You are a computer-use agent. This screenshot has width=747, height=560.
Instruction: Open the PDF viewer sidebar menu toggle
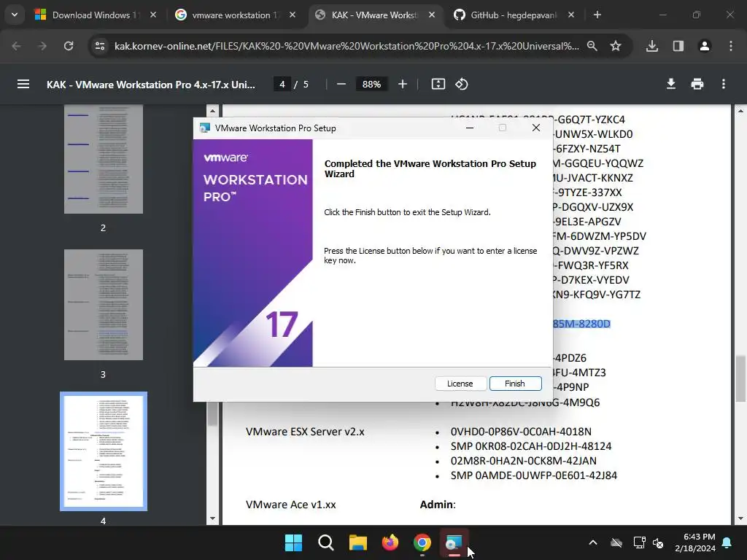click(x=23, y=85)
